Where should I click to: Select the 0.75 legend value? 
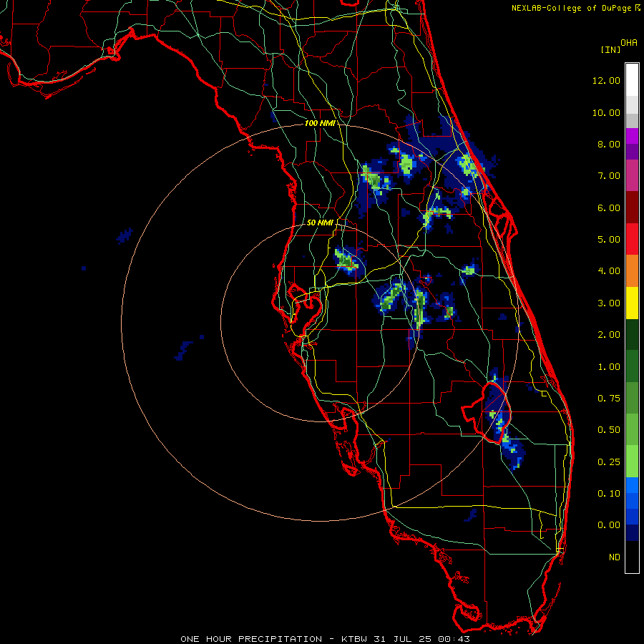(x=609, y=399)
